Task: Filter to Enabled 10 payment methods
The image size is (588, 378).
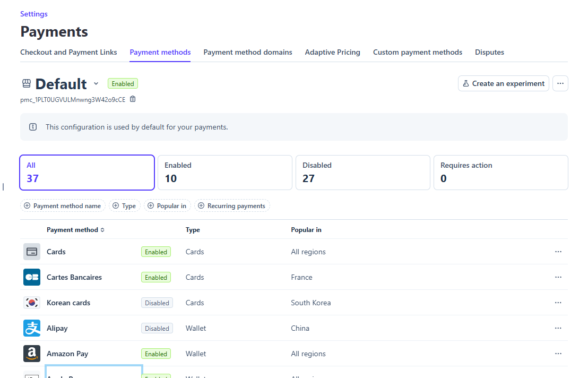Action: [225, 173]
